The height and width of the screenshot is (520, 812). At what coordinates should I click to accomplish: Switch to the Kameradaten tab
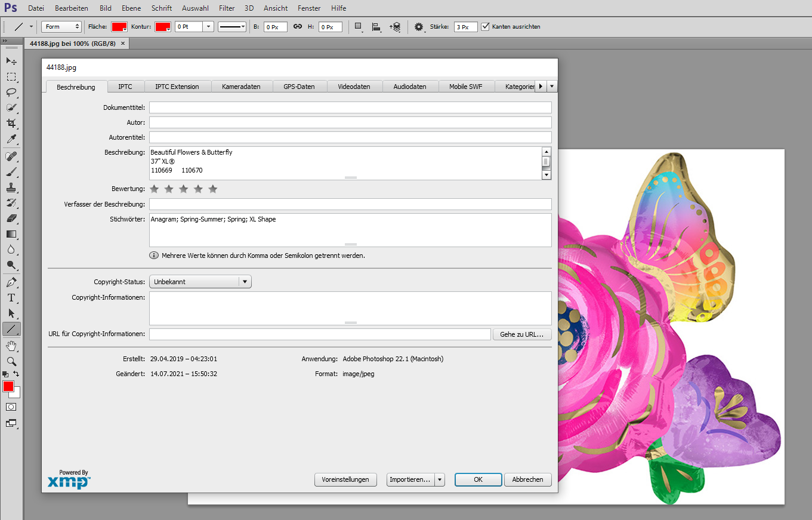(242, 86)
